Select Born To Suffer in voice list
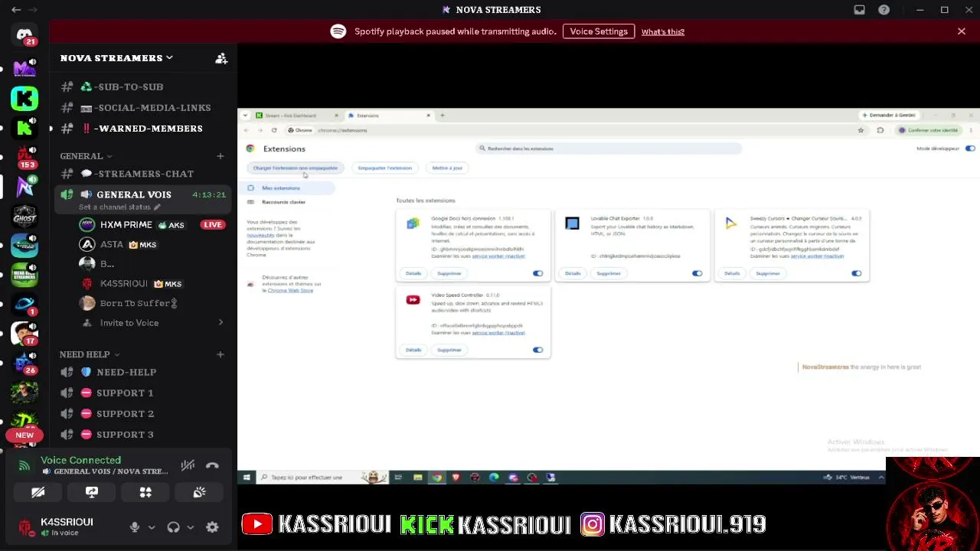Viewport: 980px width, 551px height. (x=152, y=303)
